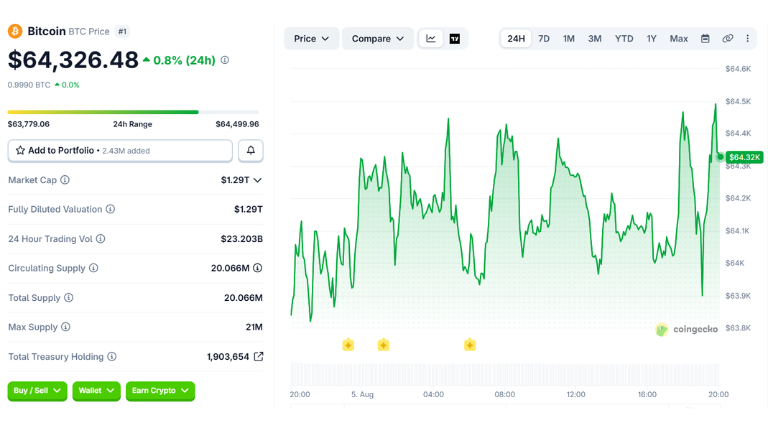Open the Compare dropdown
This screenshot has width=768, height=432.
pyautogui.click(x=378, y=39)
